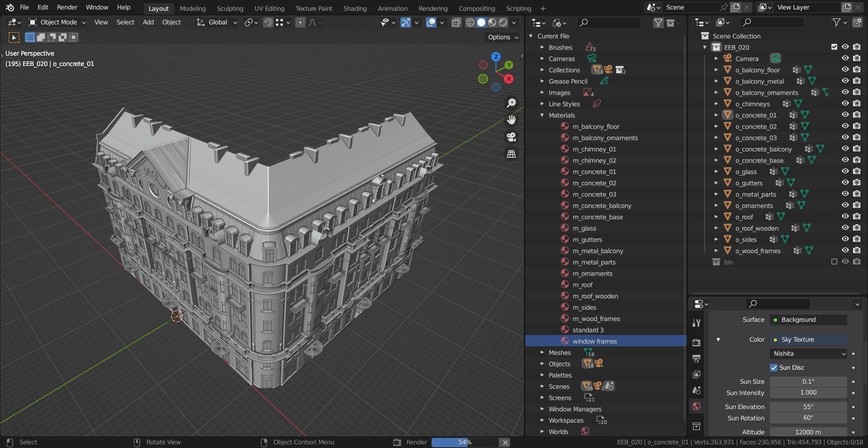
Task: Open the Scene properties tab icon
Action: click(696, 390)
